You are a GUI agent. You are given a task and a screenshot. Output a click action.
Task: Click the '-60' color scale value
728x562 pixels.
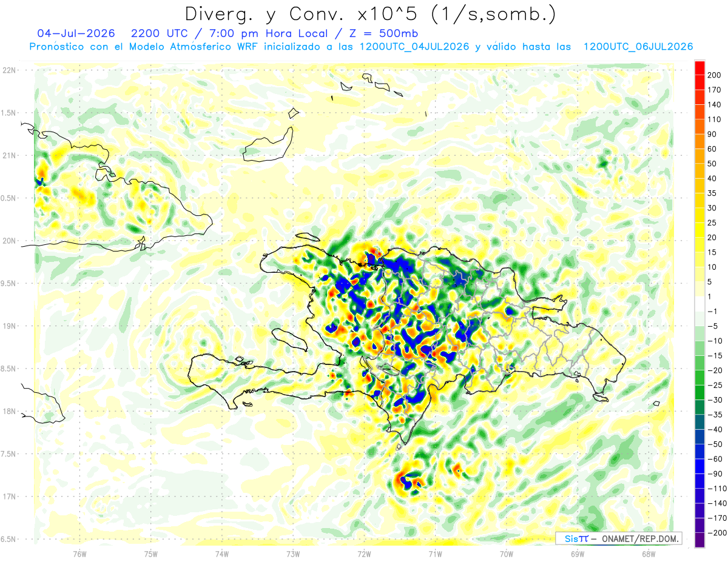pos(715,459)
